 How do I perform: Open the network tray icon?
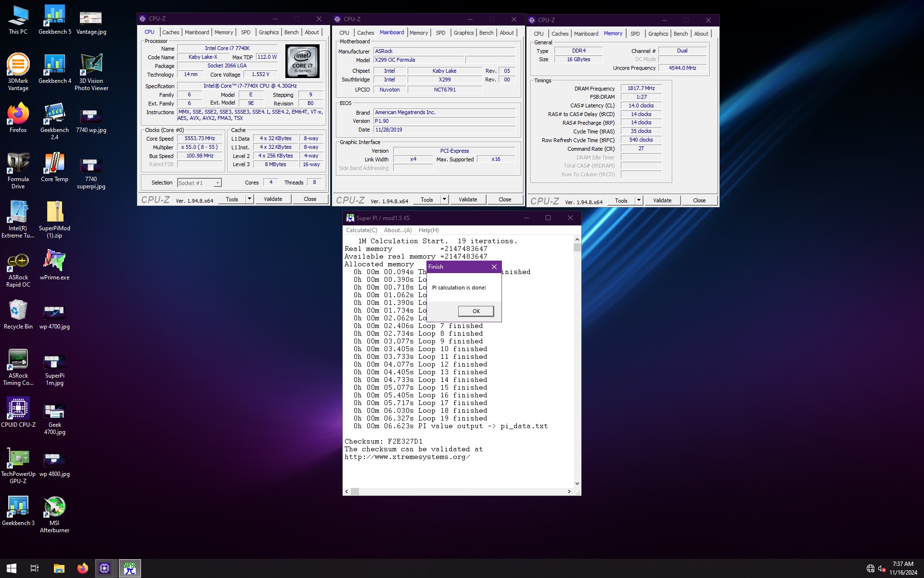(870, 568)
